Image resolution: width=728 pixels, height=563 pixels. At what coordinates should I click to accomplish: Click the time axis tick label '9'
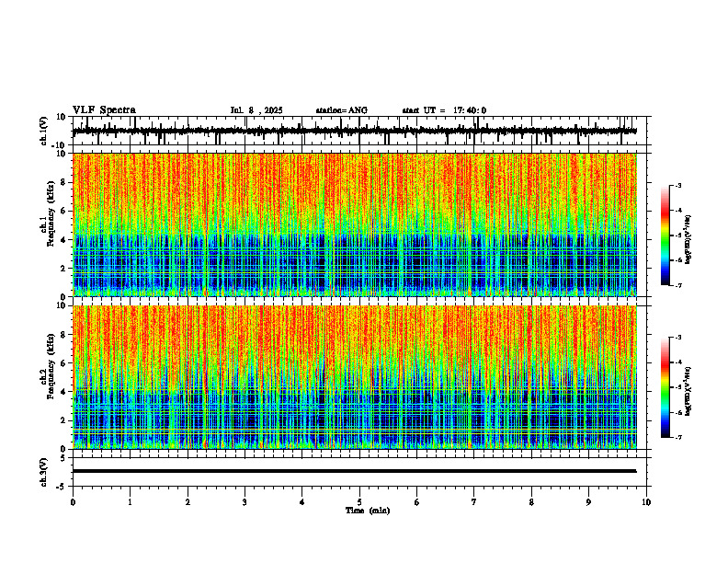pyautogui.click(x=588, y=502)
